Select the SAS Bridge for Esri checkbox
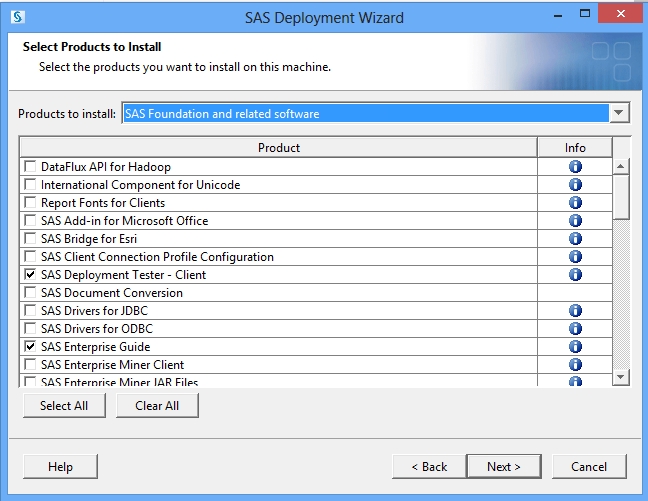 coord(30,238)
